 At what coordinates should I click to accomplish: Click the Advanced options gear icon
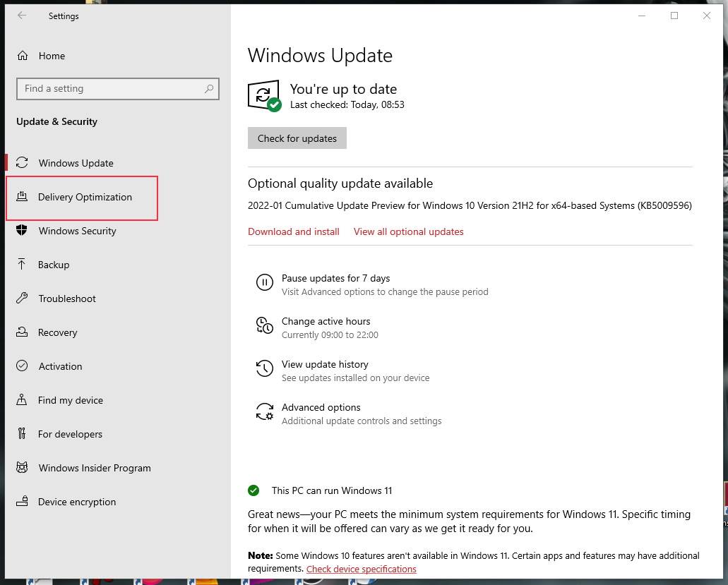click(x=264, y=413)
